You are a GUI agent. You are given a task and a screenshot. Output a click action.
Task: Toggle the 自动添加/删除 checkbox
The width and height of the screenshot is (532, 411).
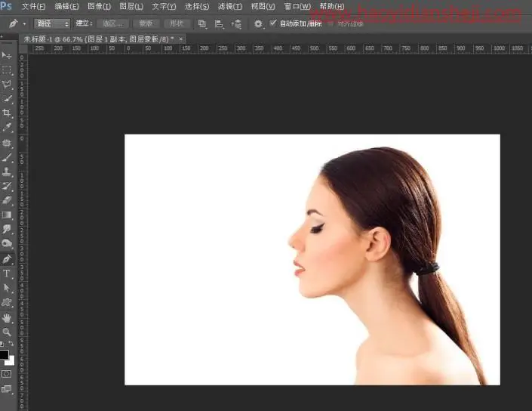click(272, 23)
